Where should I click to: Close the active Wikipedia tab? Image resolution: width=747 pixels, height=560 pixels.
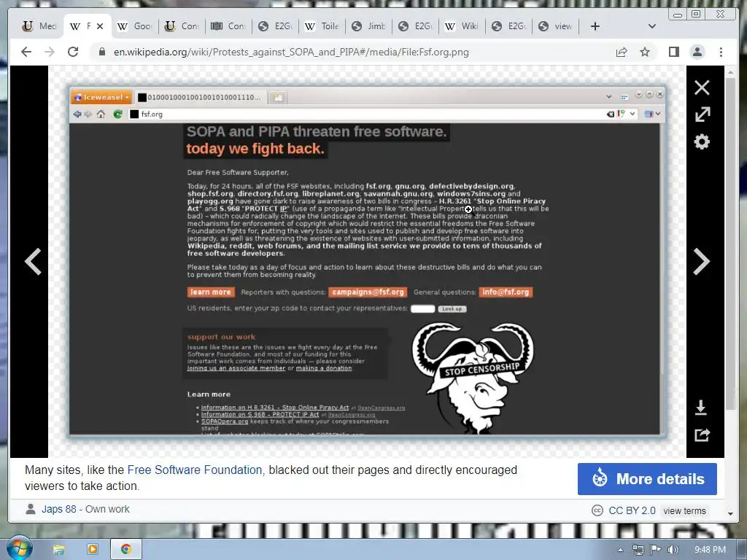[99, 26]
